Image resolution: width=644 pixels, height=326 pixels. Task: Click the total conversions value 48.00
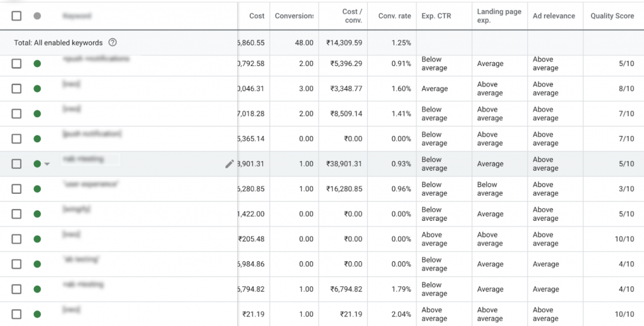[304, 42]
